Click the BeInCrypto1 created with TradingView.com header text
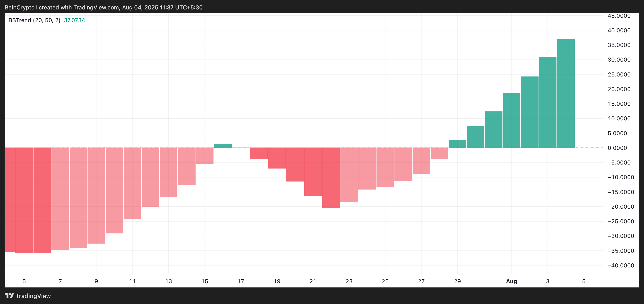 (104, 8)
